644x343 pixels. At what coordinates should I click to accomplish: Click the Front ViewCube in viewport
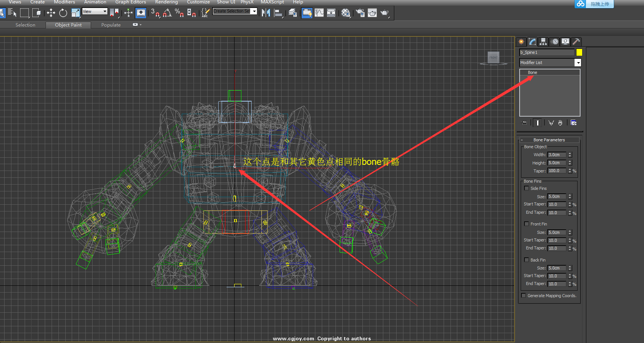click(493, 57)
